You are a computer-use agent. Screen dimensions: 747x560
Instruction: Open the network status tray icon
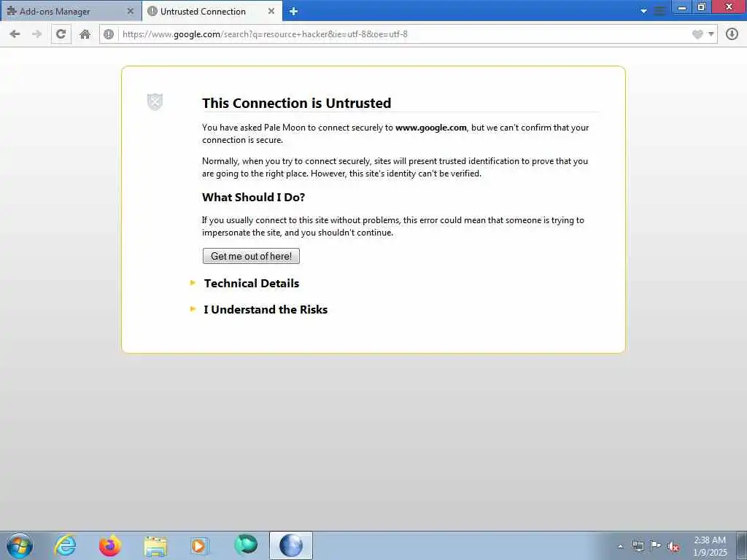click(638, 546)
